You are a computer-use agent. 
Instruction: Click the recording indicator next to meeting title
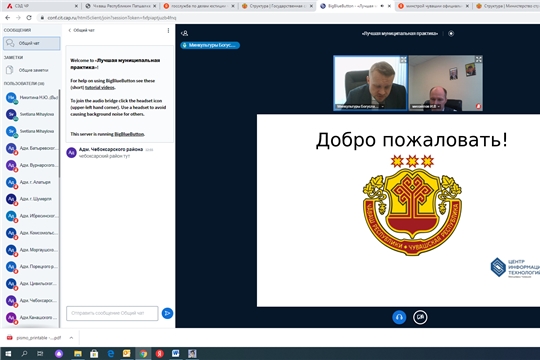pos(451,33)
